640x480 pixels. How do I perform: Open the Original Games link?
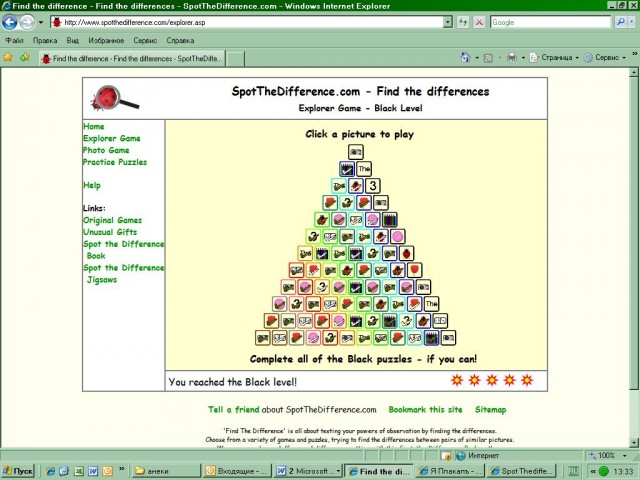point(113,220)
